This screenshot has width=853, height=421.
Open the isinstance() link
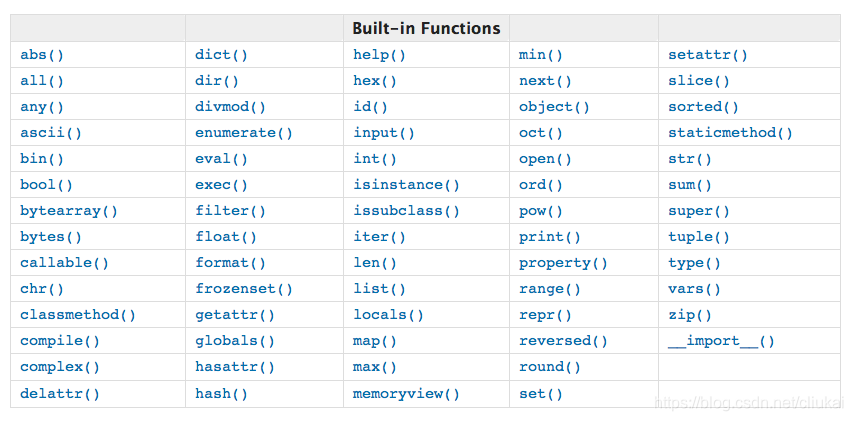coord(406,185)
